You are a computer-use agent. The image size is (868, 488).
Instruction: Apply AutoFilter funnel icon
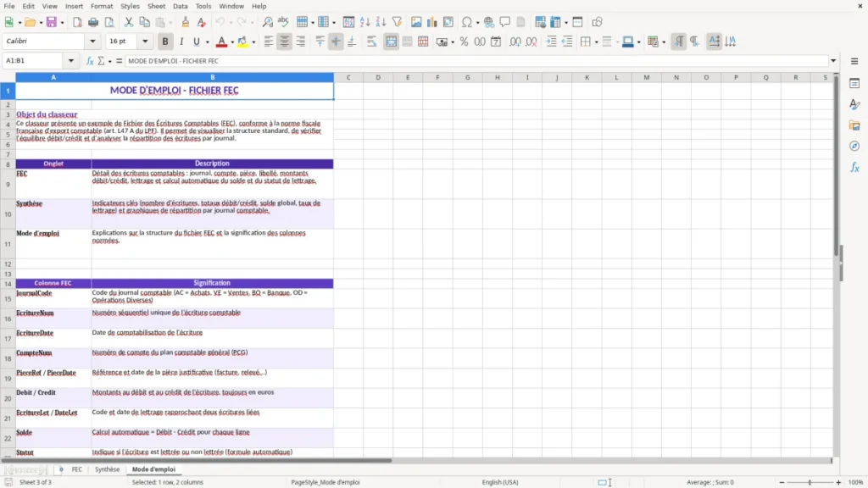tap(397, 22)
